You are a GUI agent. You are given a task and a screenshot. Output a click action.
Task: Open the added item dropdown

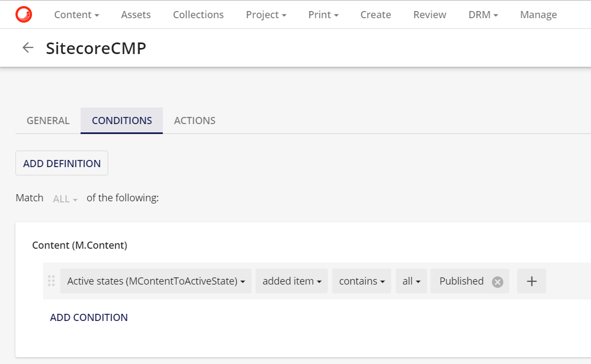click(x=291, y=281)
